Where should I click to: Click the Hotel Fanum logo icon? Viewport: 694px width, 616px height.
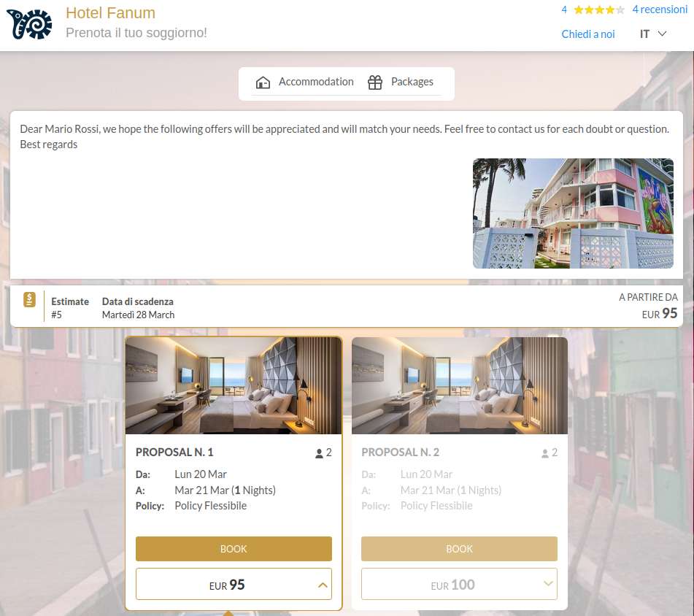(29, 24)
